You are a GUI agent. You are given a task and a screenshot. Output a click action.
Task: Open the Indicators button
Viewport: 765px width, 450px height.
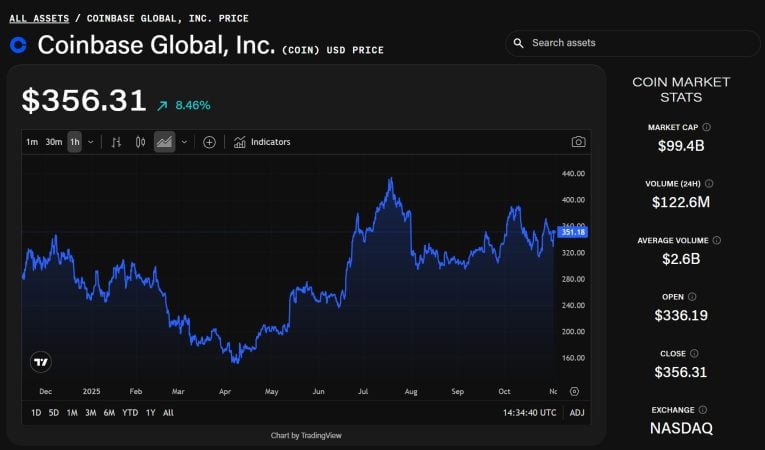[262, 142]
